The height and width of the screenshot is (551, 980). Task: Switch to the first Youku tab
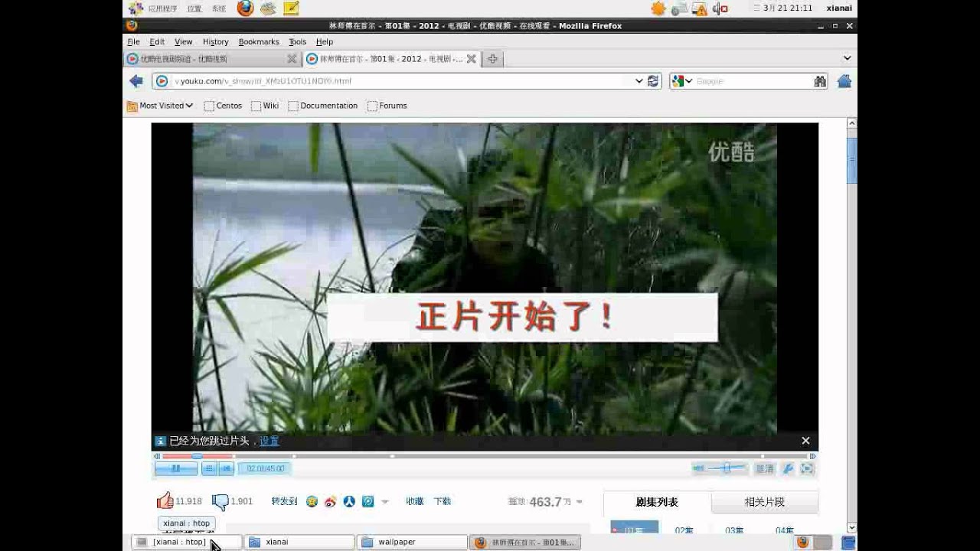(x=211, y=59)
